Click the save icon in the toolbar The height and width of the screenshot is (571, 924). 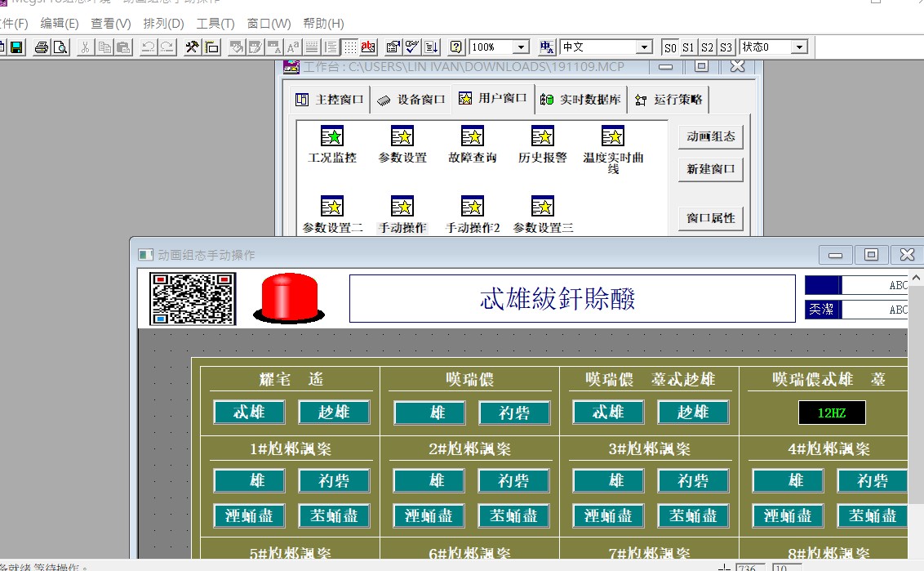(16, 47)
